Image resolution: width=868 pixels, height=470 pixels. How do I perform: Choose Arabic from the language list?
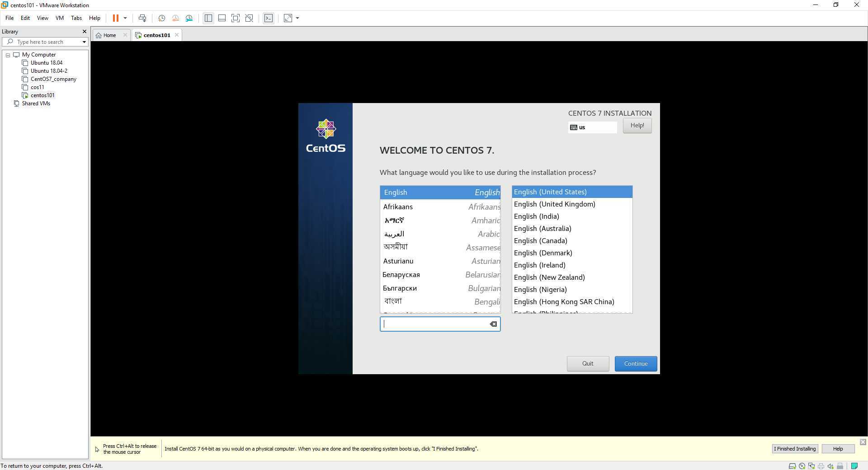pos(440,234)
